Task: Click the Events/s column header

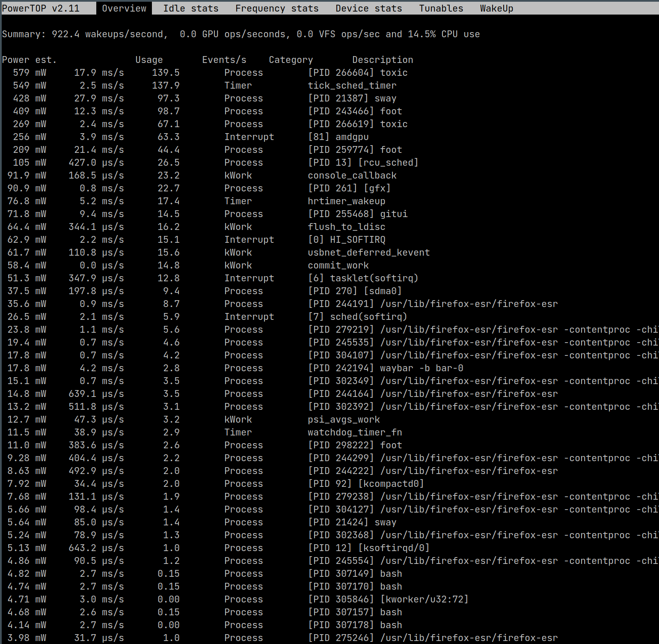Action: coord(224,60)
